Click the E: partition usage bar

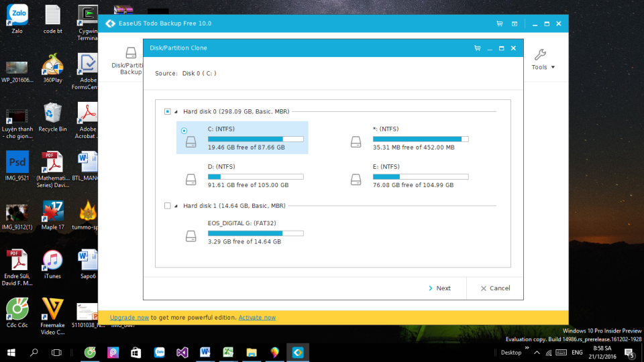click(x=421, y=177)
